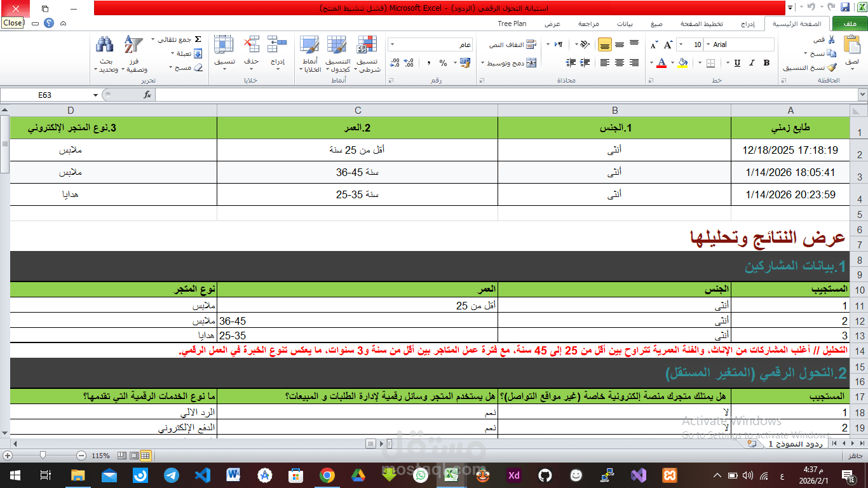Click the yellow fill color bucket
This screenshot has height=488, width=868.
click(682, 63)
